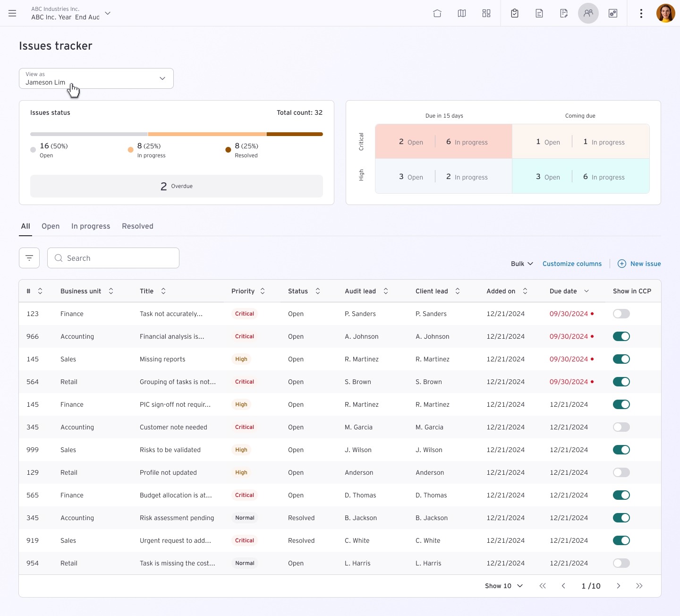Click the tasks clipboard icon
The width and height of the screenshot is (680, 616).
[x=514, y=13]
